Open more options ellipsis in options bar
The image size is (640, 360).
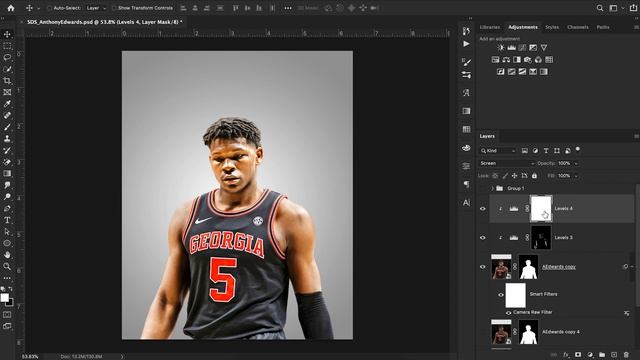(x=288, y=8)
